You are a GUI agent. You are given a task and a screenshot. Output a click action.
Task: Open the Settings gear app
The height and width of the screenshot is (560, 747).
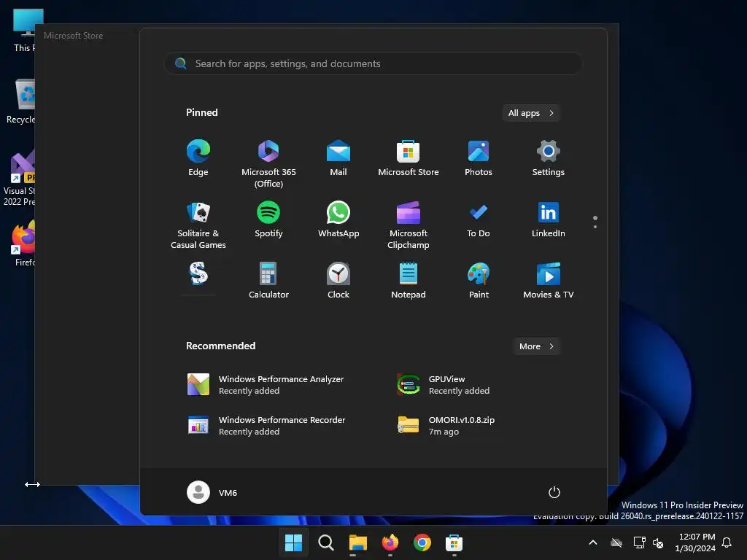549,158
